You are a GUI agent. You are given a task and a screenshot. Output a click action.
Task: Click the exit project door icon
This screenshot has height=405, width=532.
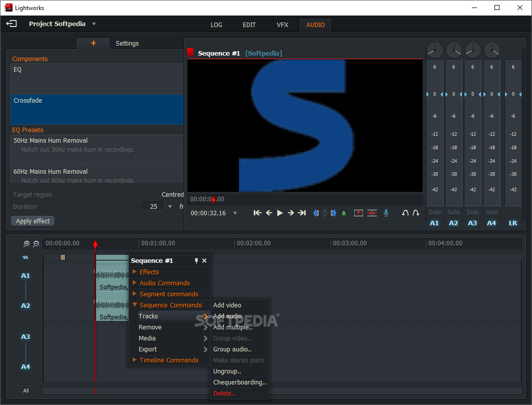[11, 24]
